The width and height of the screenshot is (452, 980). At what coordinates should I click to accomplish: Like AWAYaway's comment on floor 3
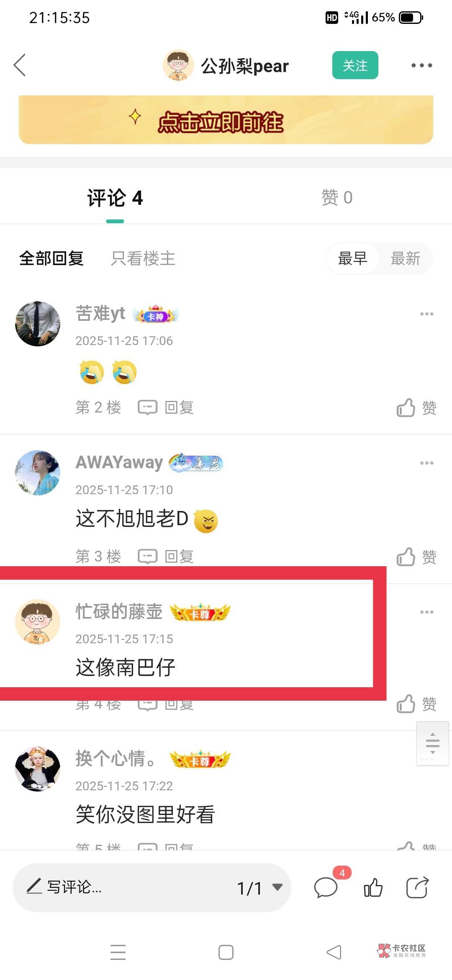click(x=416, y=557)
